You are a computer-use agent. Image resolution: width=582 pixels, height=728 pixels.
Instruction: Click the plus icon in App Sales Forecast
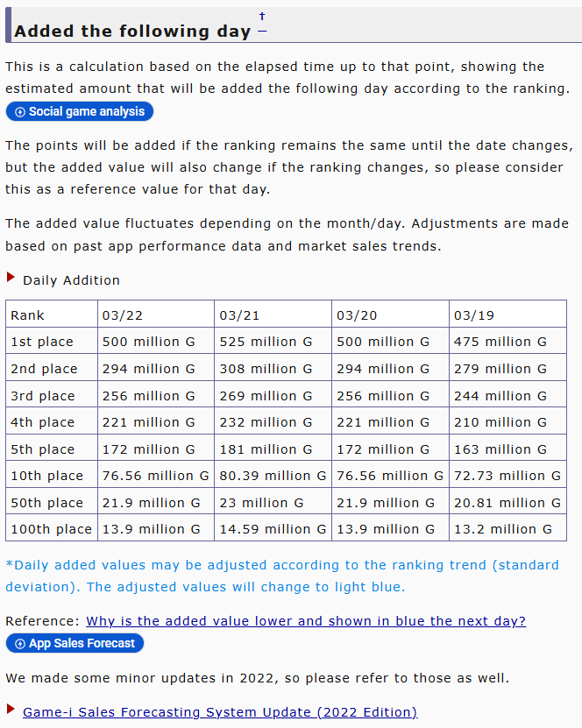(x=20, y=644)
